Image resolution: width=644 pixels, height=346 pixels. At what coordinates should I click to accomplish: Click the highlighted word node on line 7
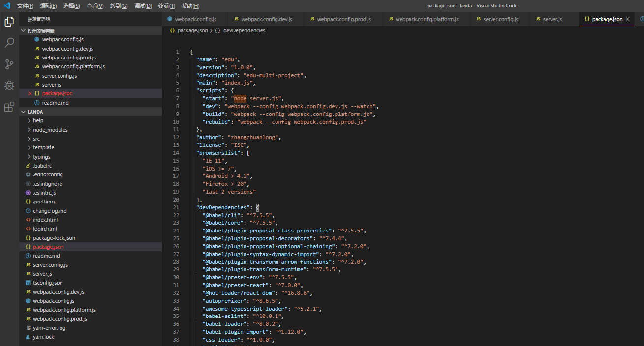point(240,98)
